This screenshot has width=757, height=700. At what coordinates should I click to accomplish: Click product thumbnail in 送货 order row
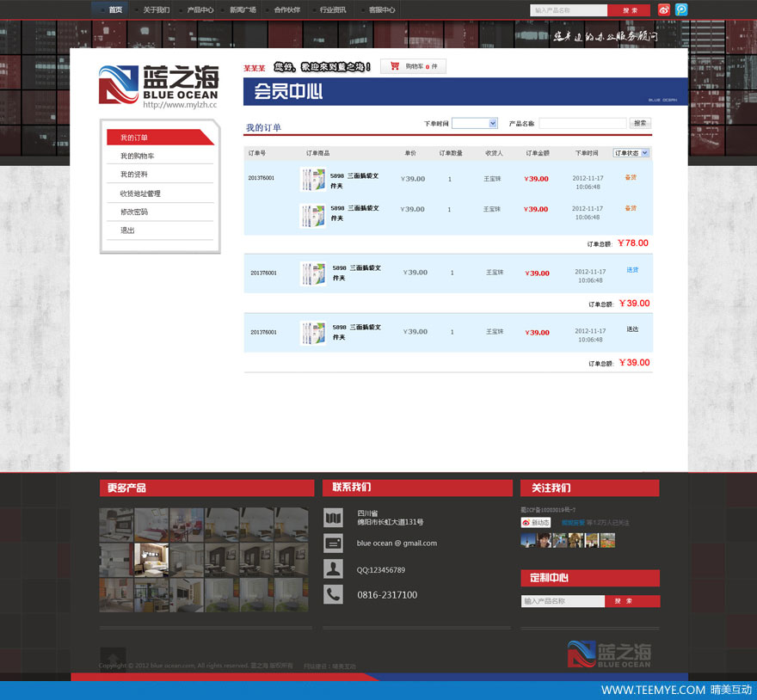pyautogui.click(x=313, y=273)
